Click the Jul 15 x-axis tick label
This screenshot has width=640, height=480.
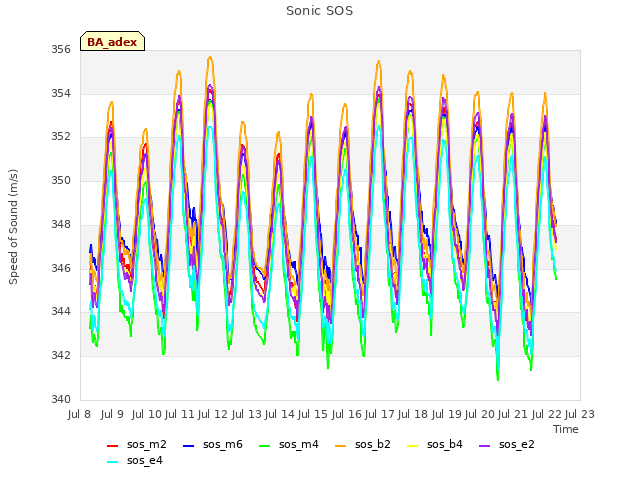coord(313,414)
